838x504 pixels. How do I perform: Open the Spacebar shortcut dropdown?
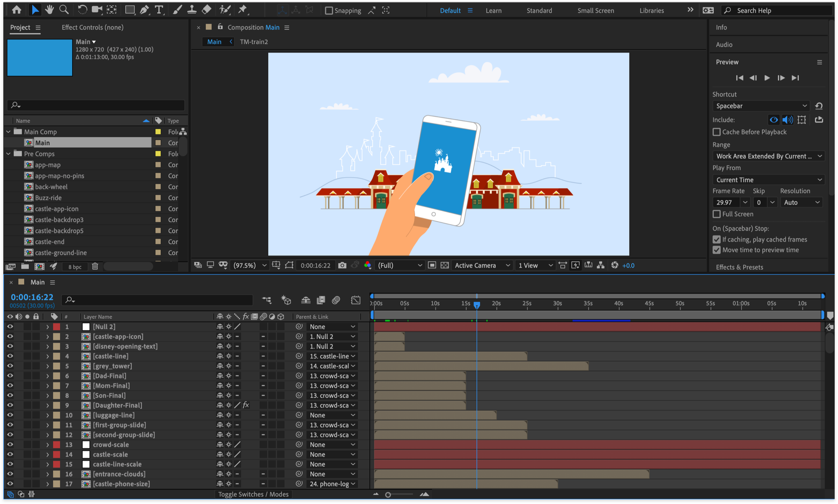[x=761, y=106]
